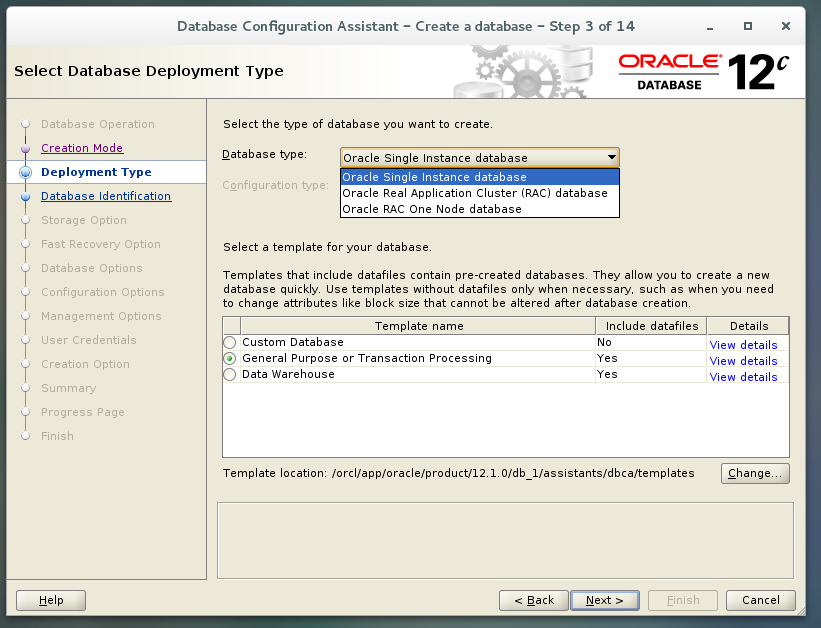821x628 pixels.
Task: View details for the Data Warehouse template
Action: point(743,377)
